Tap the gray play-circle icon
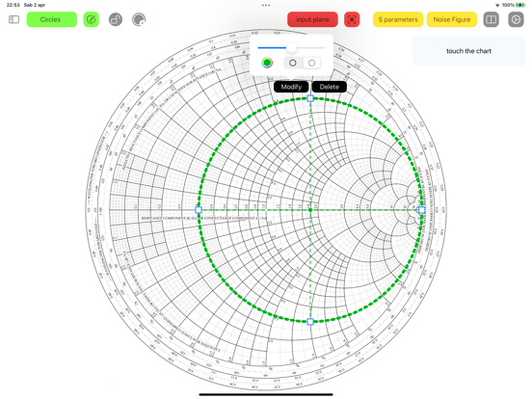The width and height of the screenshot is (532, 399). tap(516, 19)
